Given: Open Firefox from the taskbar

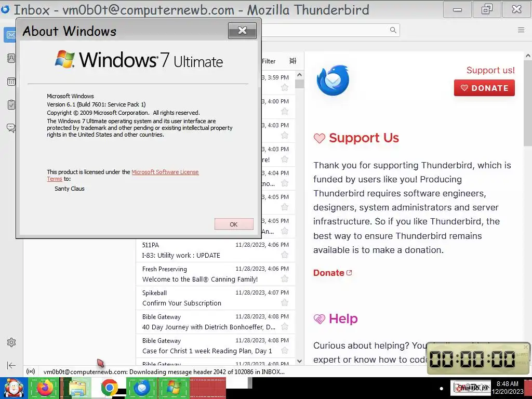Looking at the screenshot, I should pyautogui.click(x=45, y=388).
